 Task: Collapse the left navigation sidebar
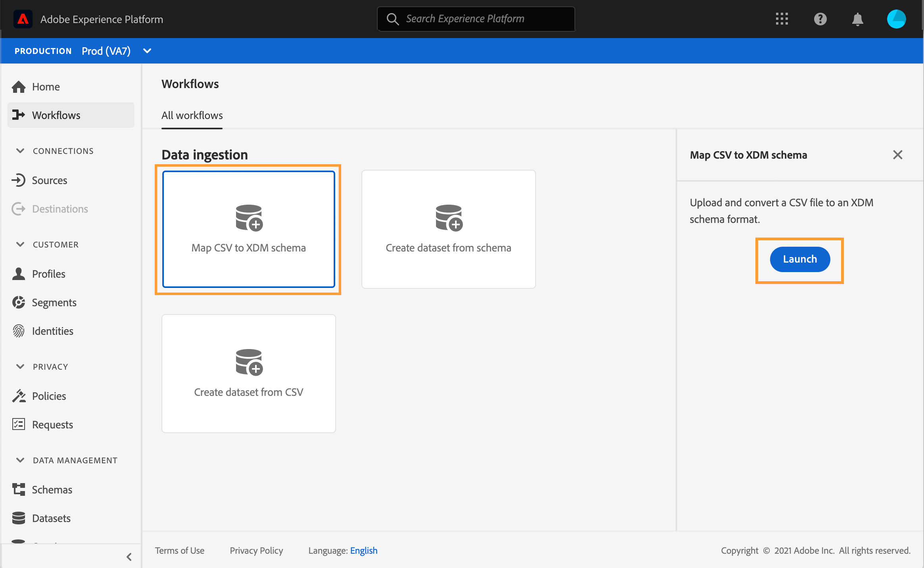pyautogui.click(x=129, y=557)
